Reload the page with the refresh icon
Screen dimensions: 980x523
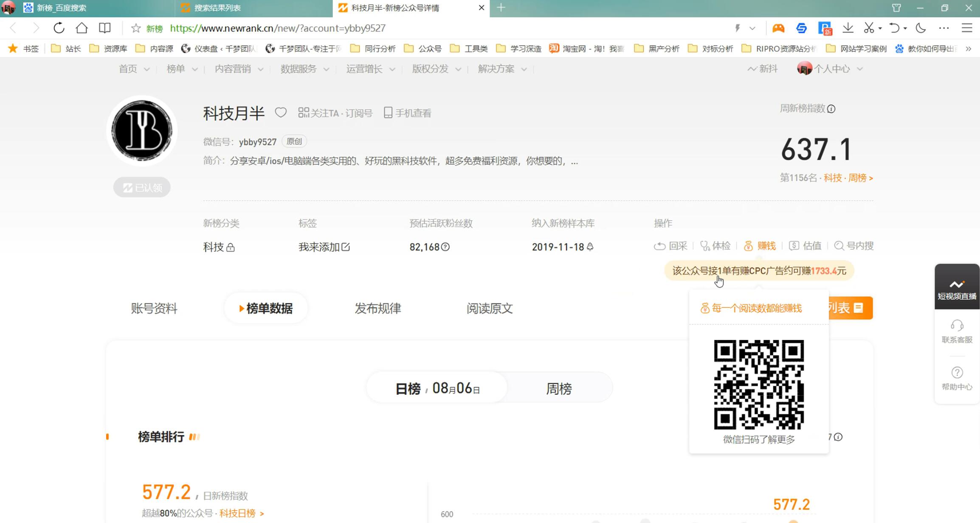coord(59,28)
